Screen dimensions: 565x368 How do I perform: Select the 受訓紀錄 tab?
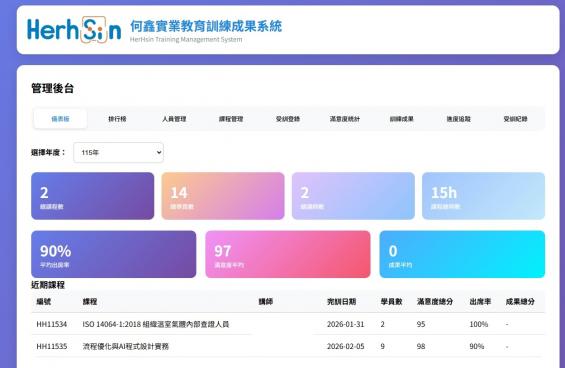pos(516,119)
